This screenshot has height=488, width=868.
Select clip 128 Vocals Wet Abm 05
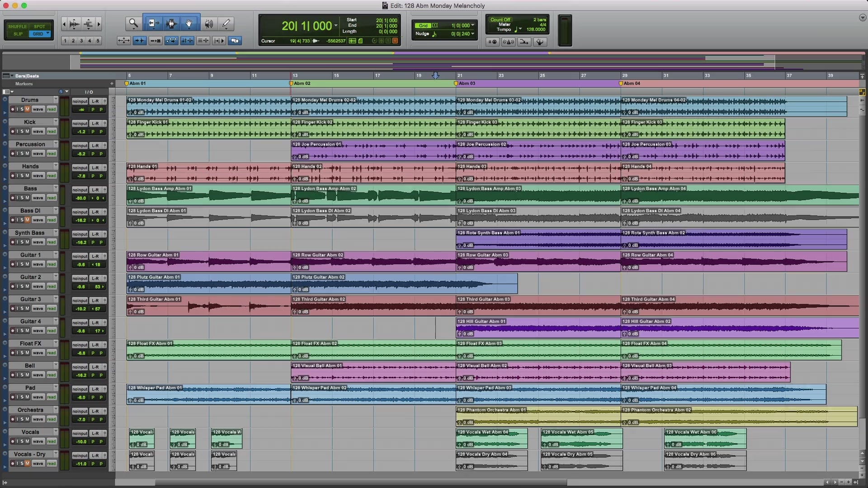point(582,438)
